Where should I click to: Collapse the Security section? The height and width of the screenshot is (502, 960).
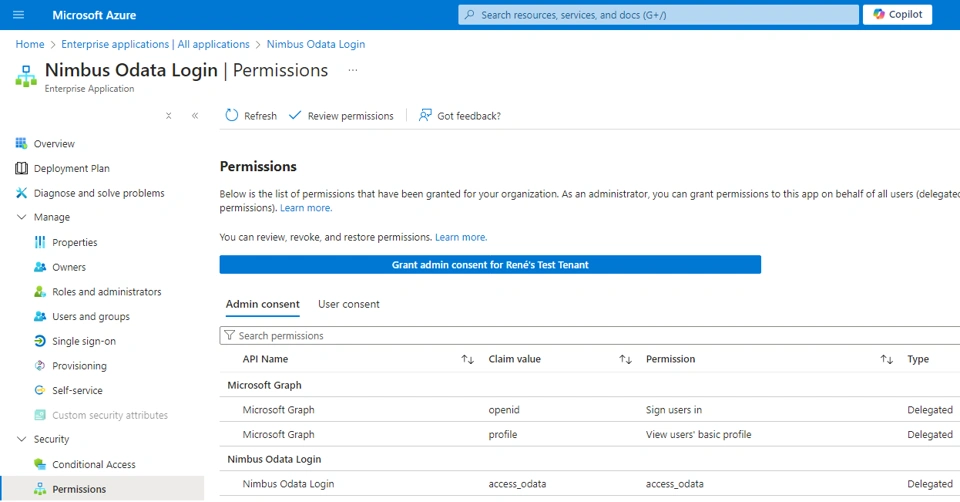[21, 439]
